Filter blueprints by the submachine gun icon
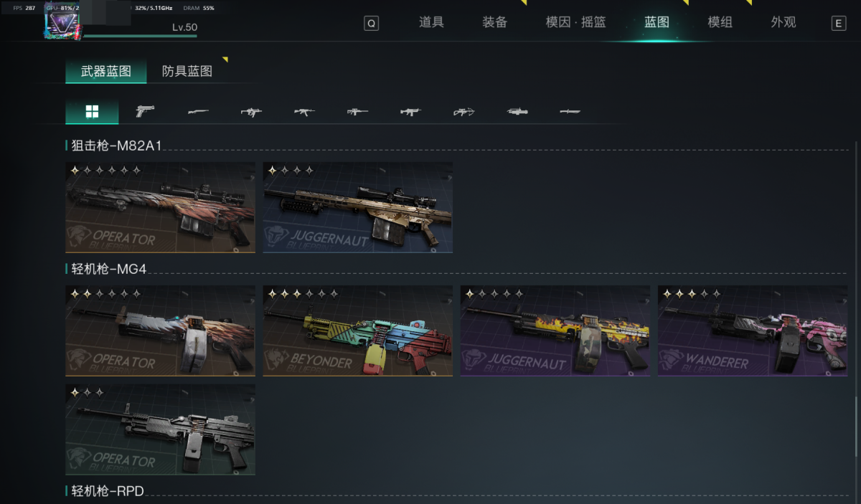Viewport: 861px width, 504px height. [251, 111]
